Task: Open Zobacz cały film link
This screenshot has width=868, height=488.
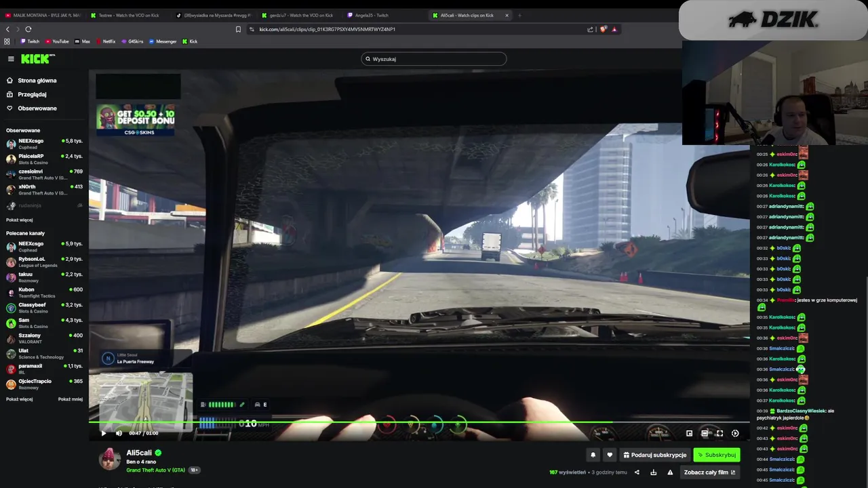Action: point(709,472)
